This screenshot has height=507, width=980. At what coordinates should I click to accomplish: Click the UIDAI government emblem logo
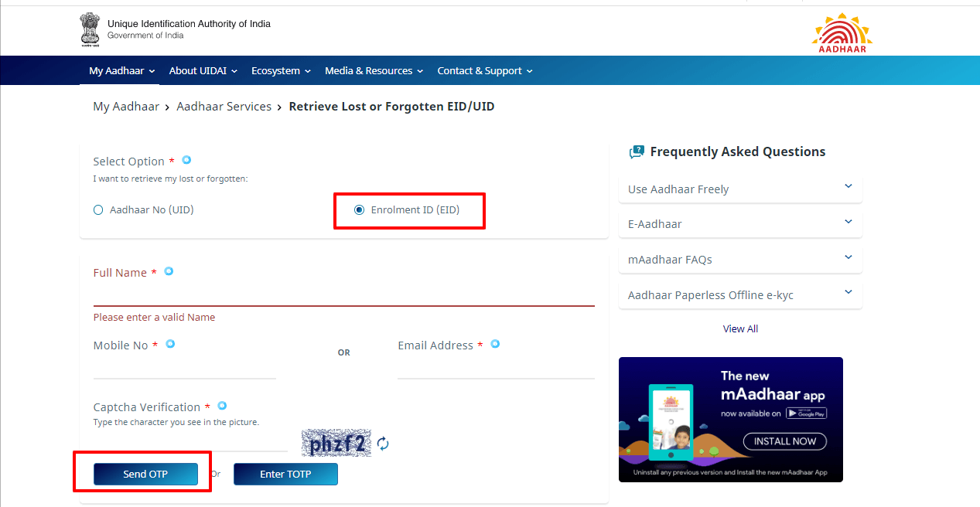tap(89, 29)
